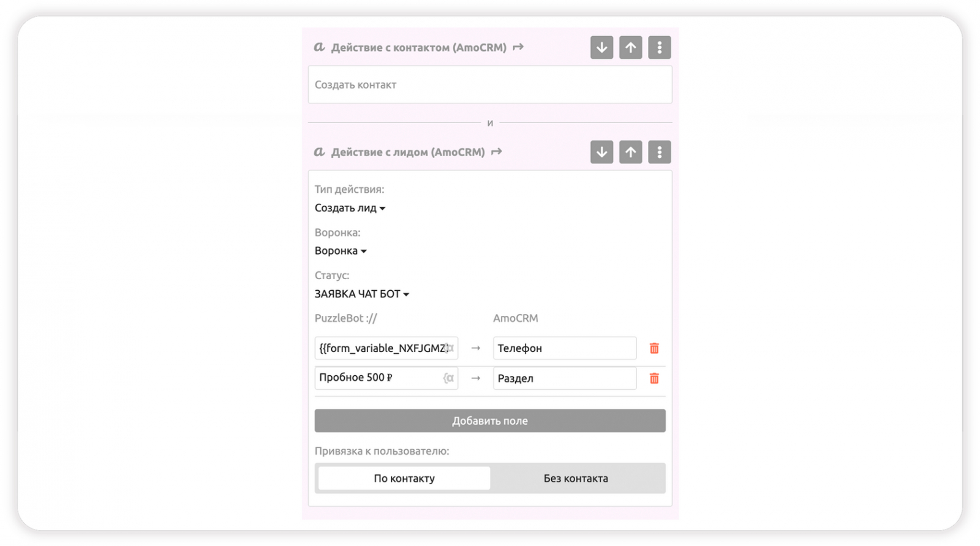
Task: Click the Телефон AmoCRM field input
Action: tap(564, 348)
